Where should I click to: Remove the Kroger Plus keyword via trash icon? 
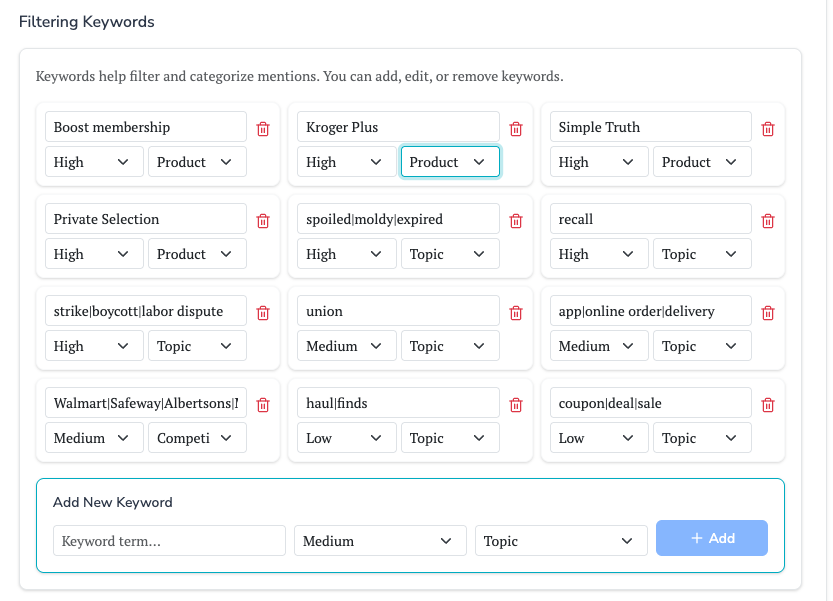516,128
